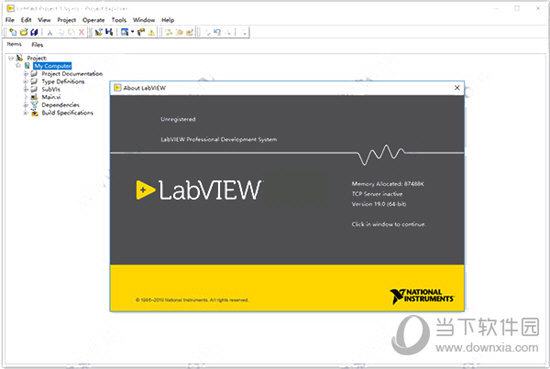This screenshot has width=550, height=369.
Task: Select SubVIs tree item
Action: [51, 89]
